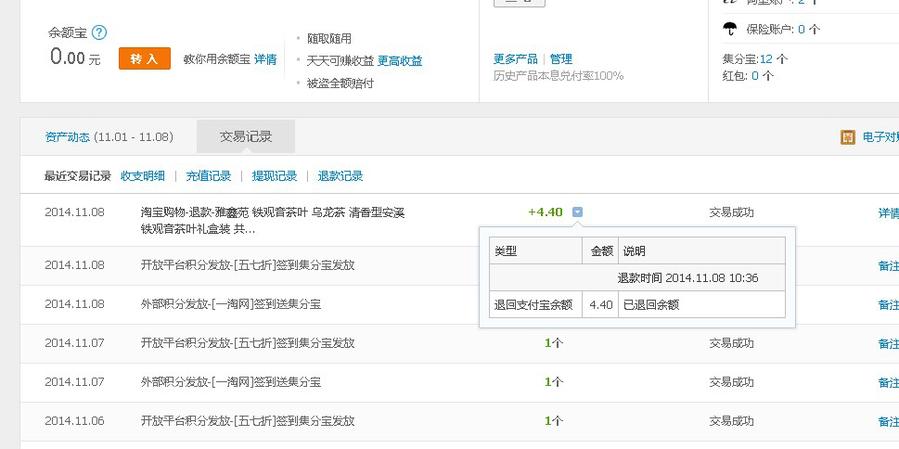Click 交易成功 status in the refund row

pyautogui.click(x=732, y=212)
